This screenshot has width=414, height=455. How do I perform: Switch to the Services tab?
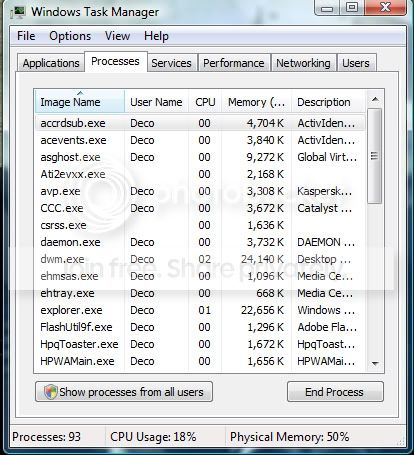click(171, 63)
